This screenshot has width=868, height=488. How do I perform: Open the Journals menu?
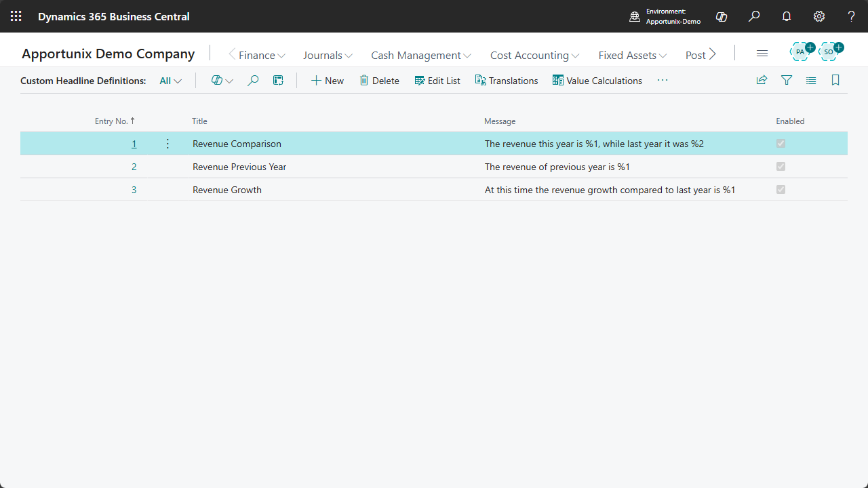(328, 55)
